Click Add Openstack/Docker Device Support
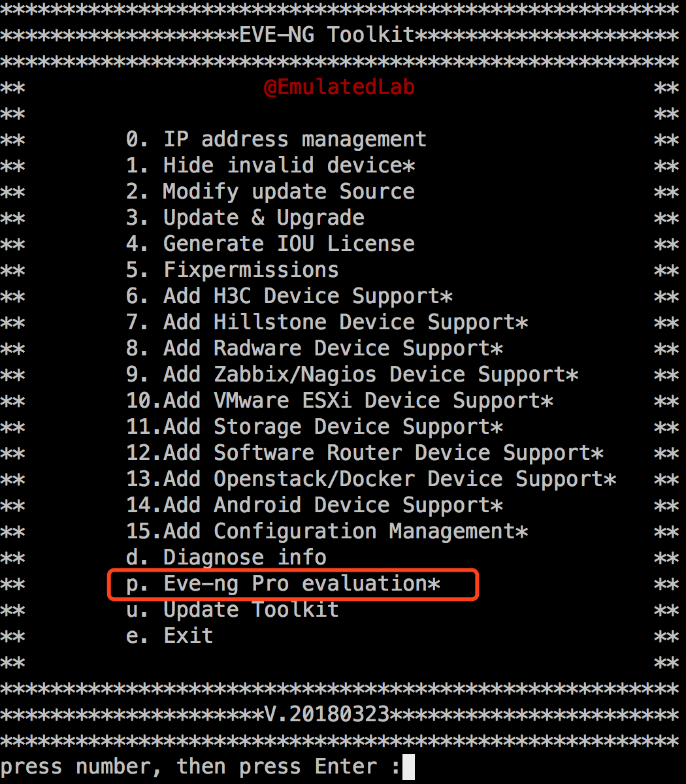This screenshot has height=784, width=686. click(x=371, y=479)
